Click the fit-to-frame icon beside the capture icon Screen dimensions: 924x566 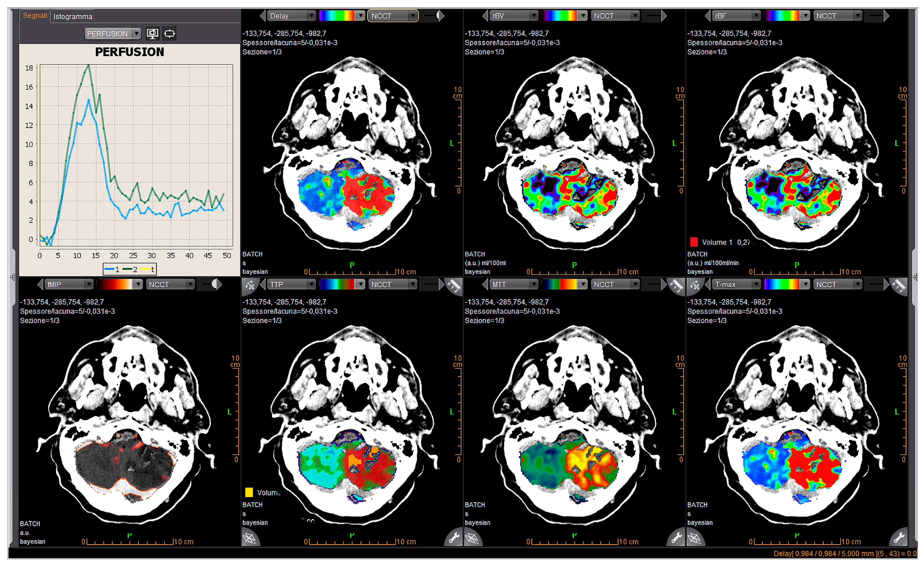[x=169, y=33]
